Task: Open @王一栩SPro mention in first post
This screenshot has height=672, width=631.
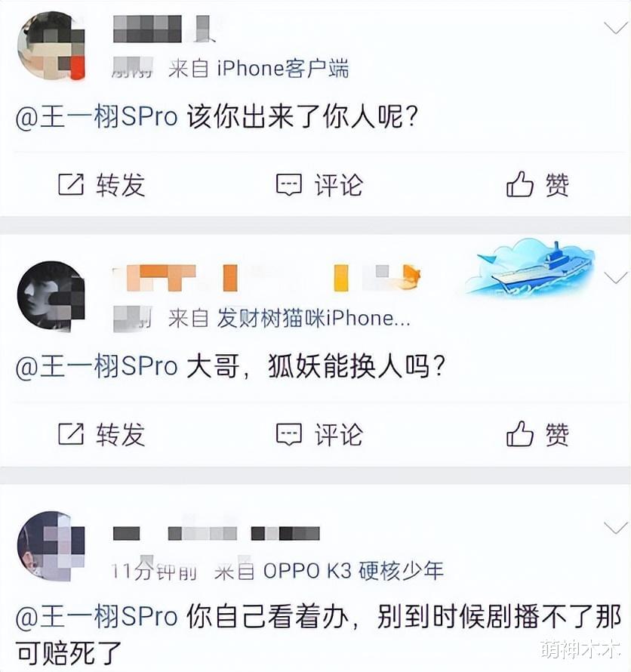Action: 97,117
